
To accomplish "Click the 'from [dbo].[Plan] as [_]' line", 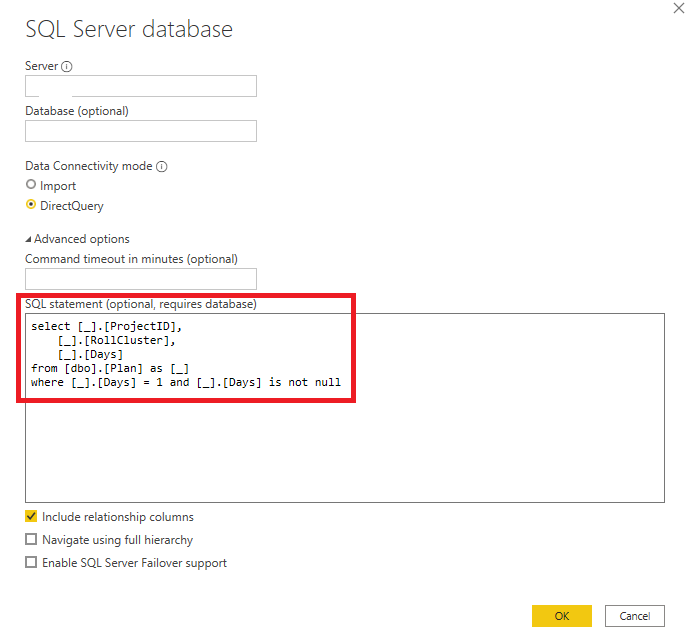I will click(110, 368).
